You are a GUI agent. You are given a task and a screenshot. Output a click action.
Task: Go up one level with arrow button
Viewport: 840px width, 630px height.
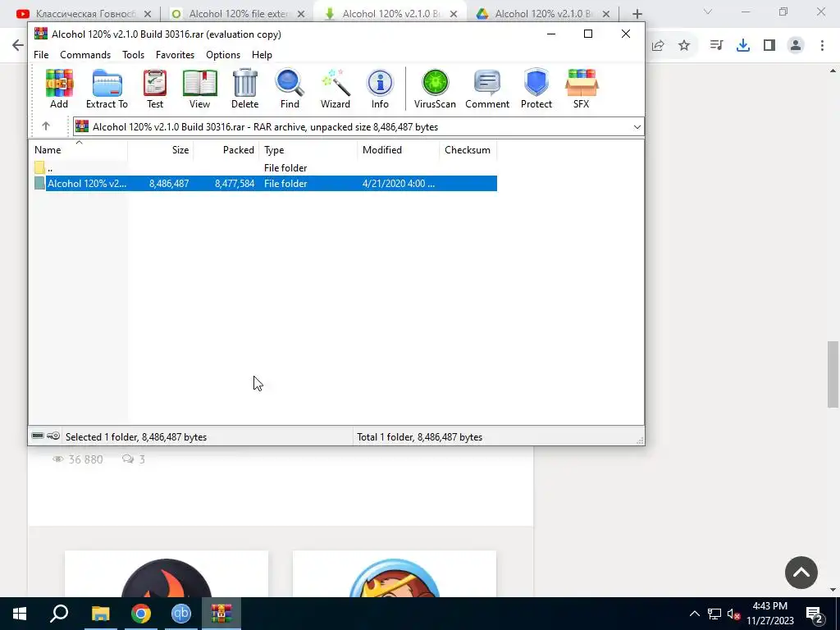pyautogui.click(x=46, y=126)
